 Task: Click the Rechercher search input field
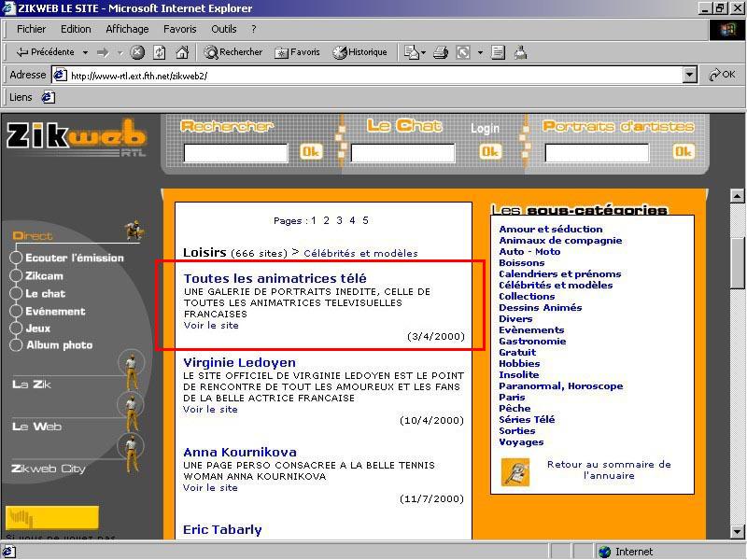(236, 153)
